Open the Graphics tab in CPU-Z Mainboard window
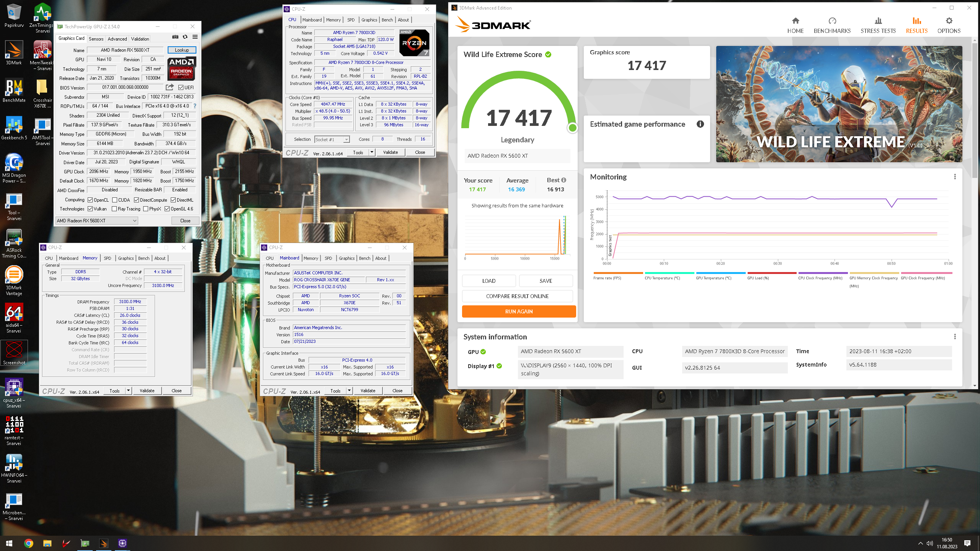This screenshot has height=551, width=980. pyautogui.click(x=346, y=258)
